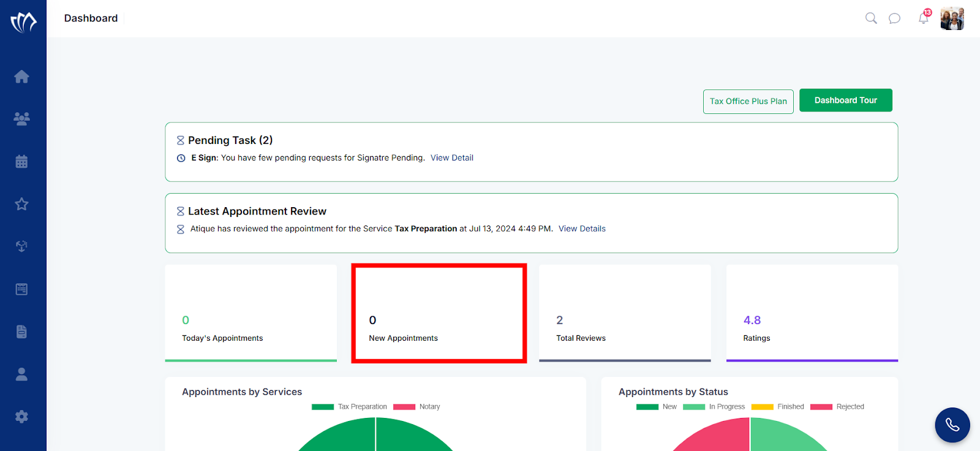Open the Total Reviews card
The image size is (980, 451).
[x=625, y=313]
